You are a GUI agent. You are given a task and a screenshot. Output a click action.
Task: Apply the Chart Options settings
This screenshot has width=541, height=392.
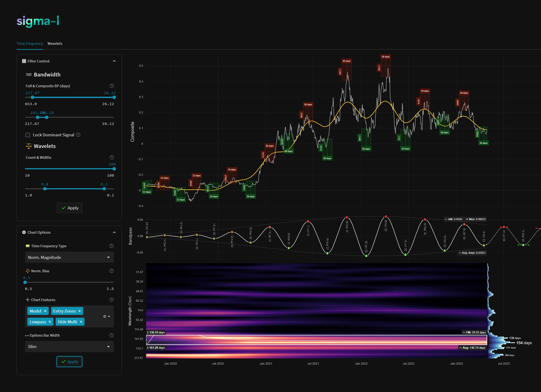click(x=69, y=362)
